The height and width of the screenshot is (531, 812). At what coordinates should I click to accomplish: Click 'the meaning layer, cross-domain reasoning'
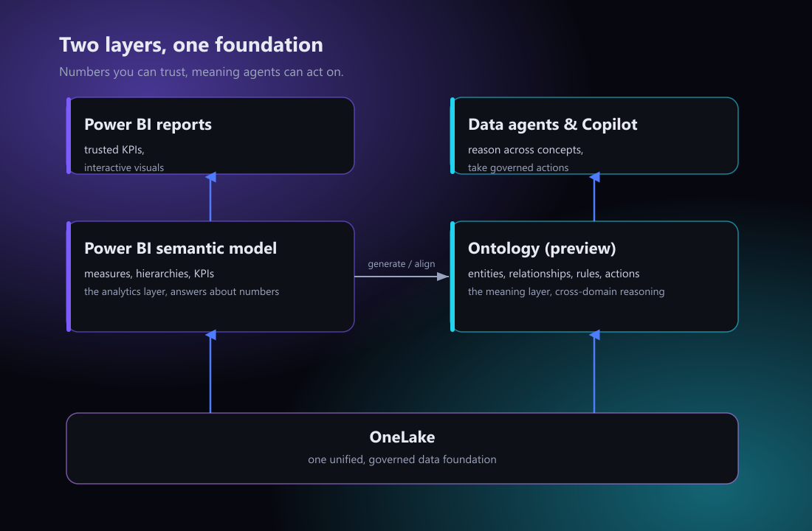566,292
